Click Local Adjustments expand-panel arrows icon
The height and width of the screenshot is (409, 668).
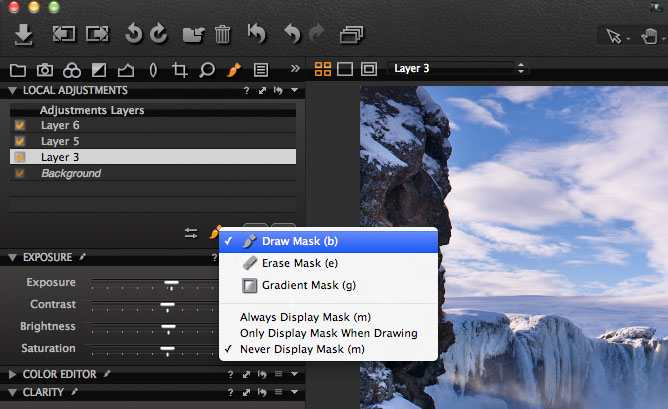[262, 90]
